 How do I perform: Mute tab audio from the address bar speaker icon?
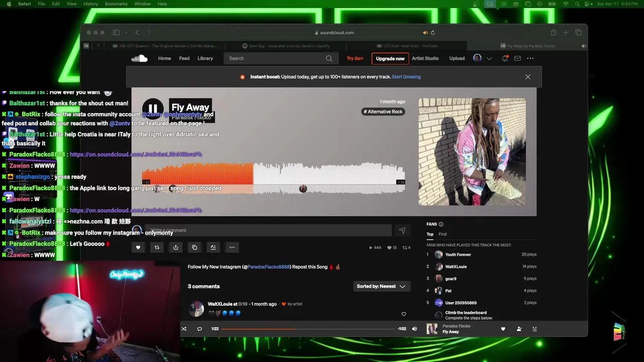[x=425, y=33]
